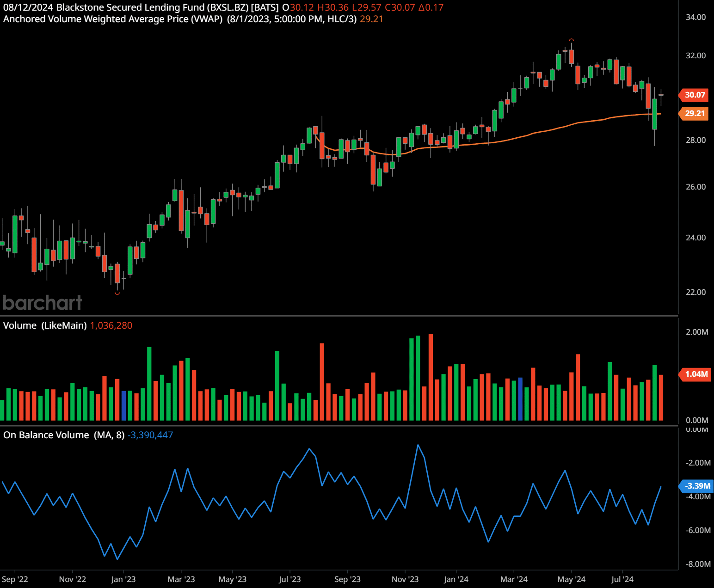Click the 24.00 price axis label
Screen dimensions: 714x588
coord(696,238)
